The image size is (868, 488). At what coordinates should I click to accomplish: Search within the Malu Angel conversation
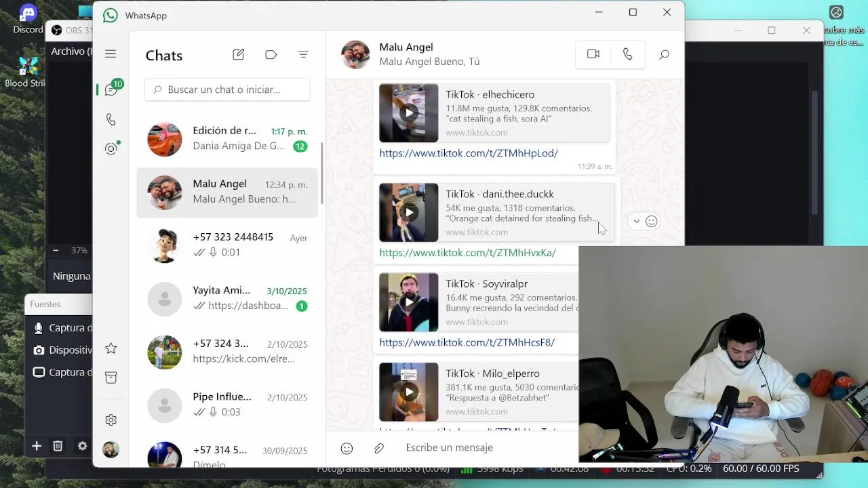pos(664,54)
